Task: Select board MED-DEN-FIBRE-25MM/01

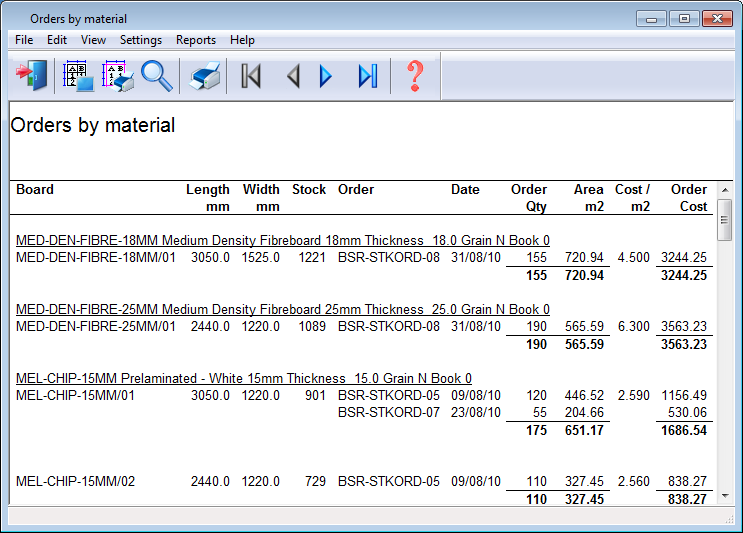Action: 96,326
